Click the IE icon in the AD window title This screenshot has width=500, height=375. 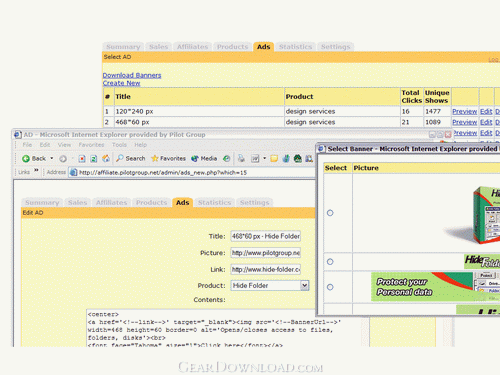tap(18, 135)
